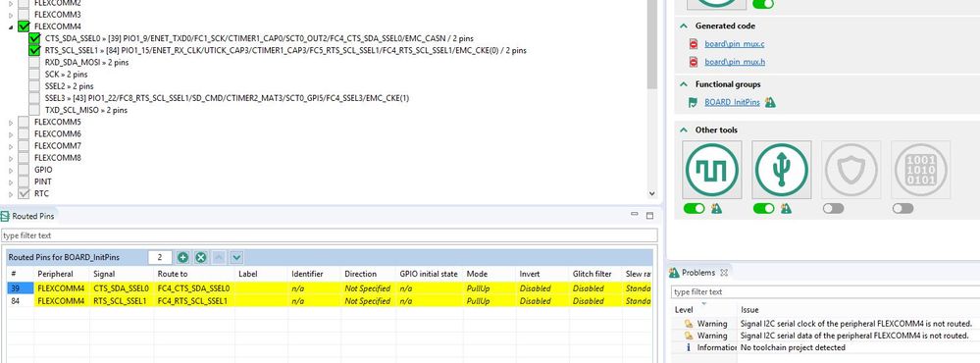
Task: Select the Problems tab
Action: (698, 273)
